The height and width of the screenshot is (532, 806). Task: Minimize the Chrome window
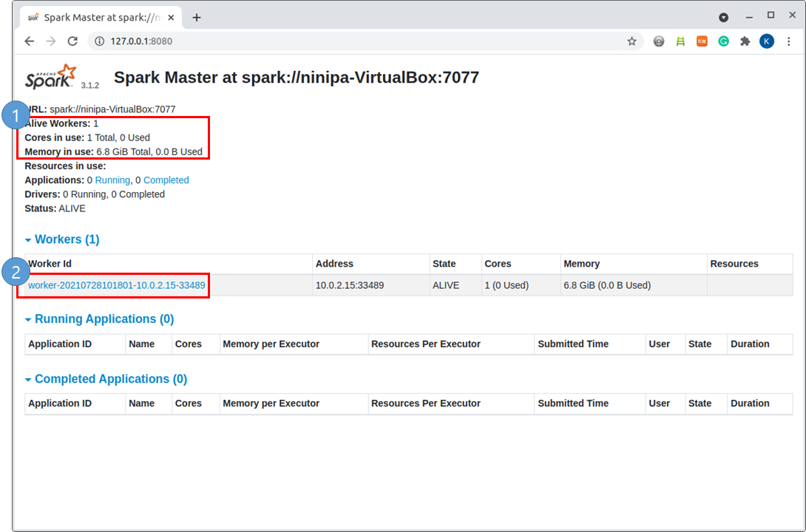click(x=750, y=17)
